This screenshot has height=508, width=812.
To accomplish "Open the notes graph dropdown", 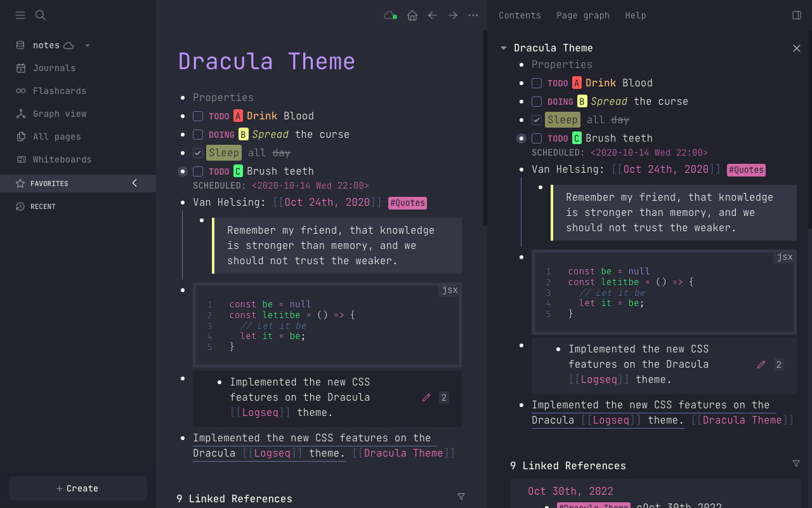I will coord(88,45).
